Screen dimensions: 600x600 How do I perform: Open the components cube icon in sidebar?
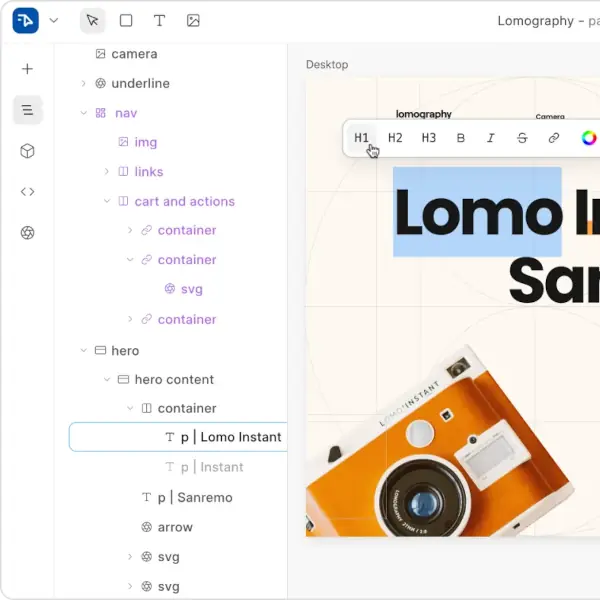pyautogui.click(x=28, y=151)
